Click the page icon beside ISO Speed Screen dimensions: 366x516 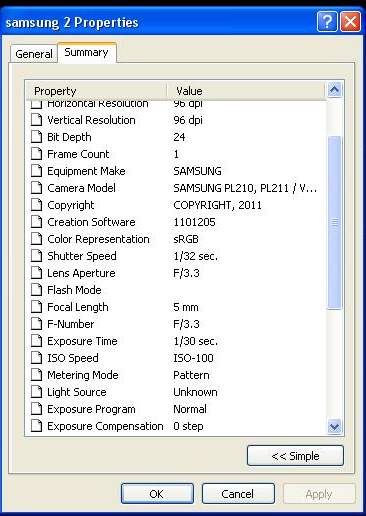pos(37,358)
